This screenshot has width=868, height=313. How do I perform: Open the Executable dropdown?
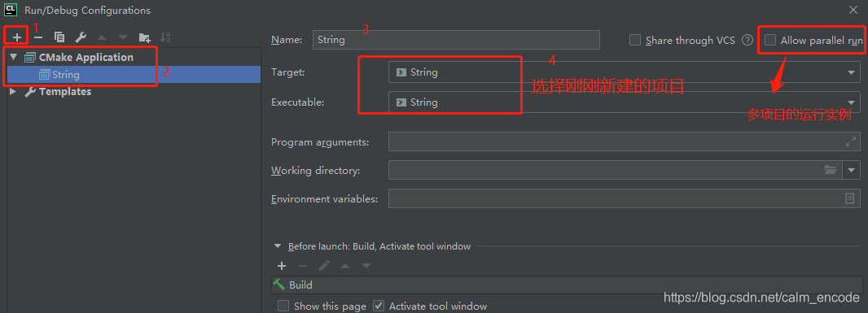625,102
